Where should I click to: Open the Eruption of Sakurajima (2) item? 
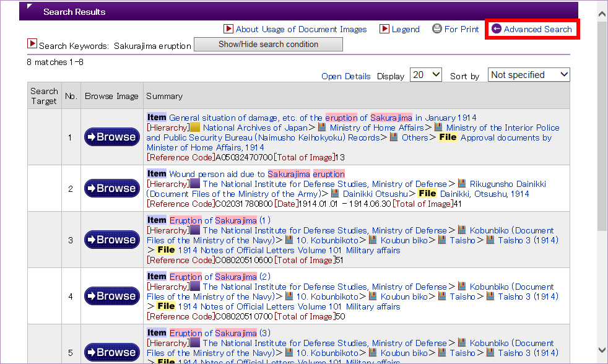(x=220, y=276)
